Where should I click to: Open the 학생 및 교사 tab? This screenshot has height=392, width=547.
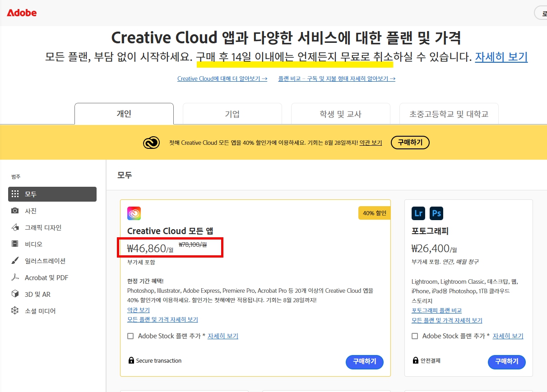pyautogui.click(x=341, y=114)
